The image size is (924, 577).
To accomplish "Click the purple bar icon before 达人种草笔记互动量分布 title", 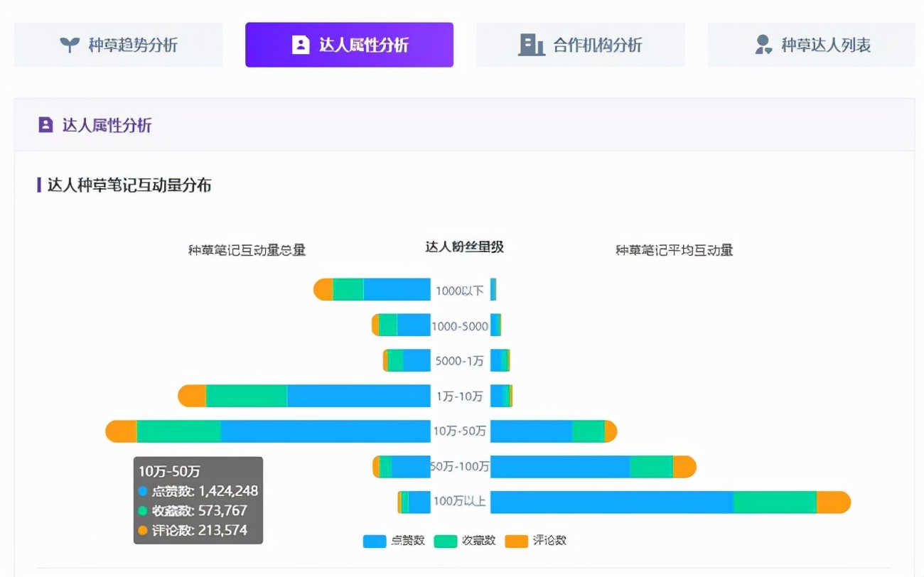I will click(38, 185).
